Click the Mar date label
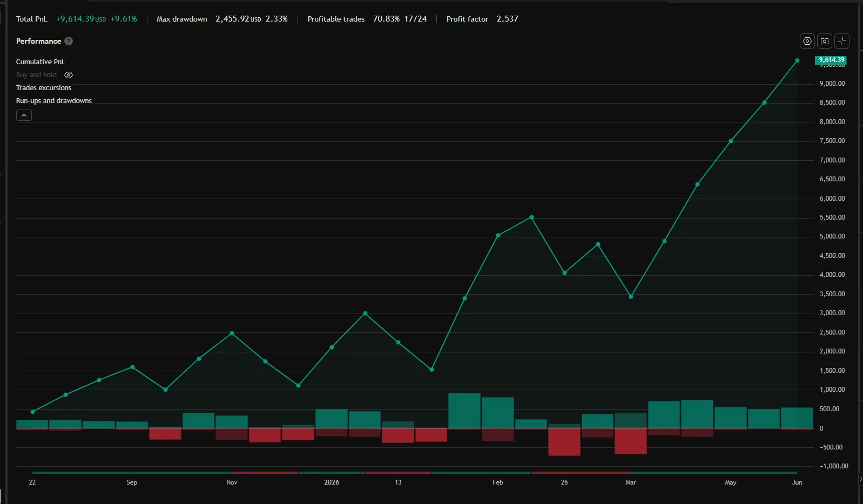The image size is (863, 504). pos(631,482)
